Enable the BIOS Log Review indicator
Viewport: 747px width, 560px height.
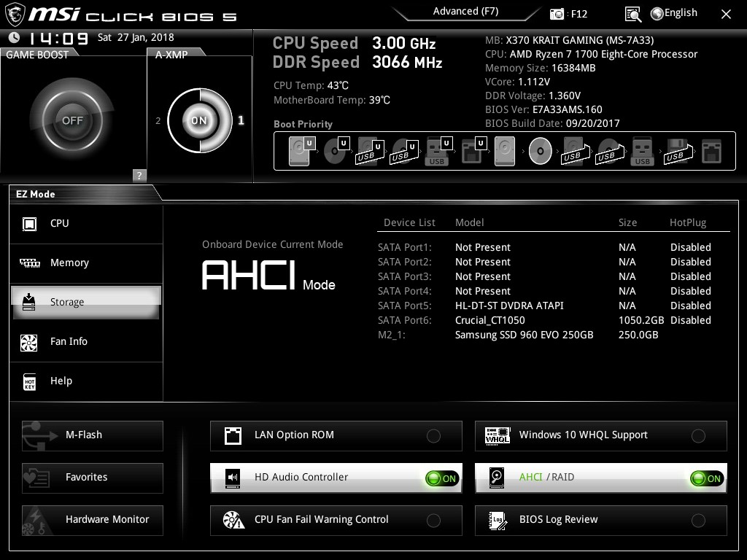[698, 521]
